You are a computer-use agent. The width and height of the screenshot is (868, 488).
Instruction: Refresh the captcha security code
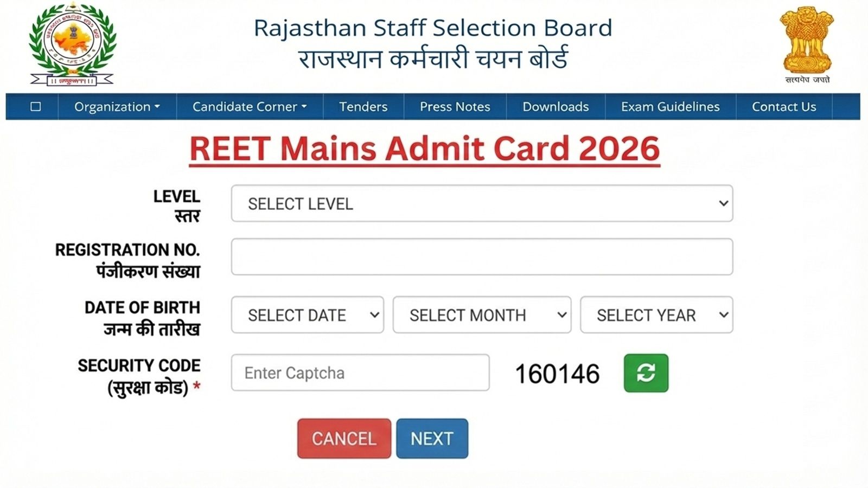(646, 373)
